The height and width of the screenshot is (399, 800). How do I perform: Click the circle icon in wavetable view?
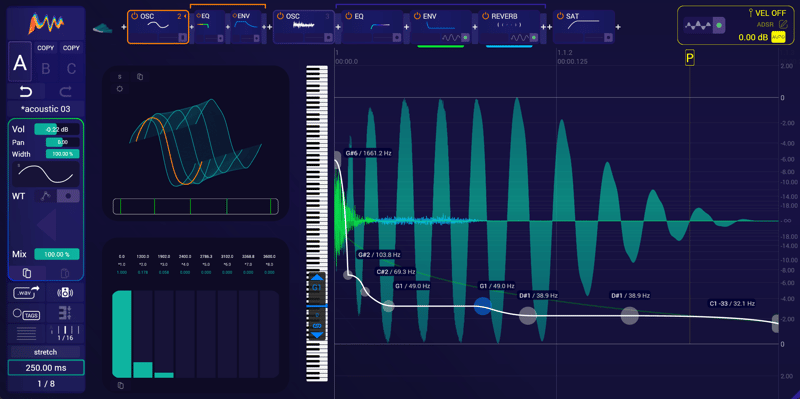coord(120,89)
